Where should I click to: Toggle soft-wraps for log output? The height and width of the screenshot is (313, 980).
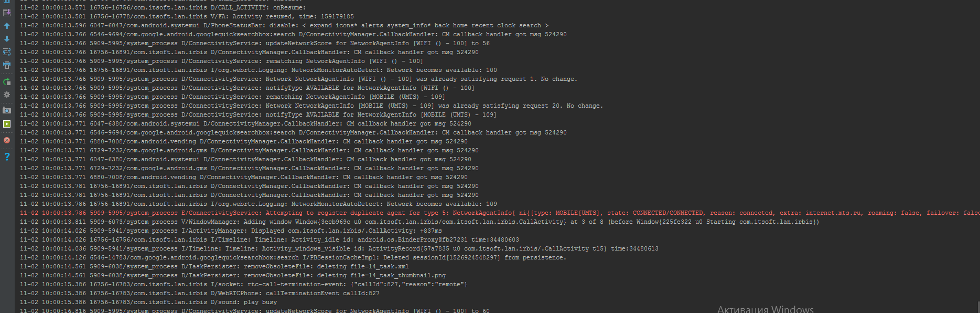(x=7, y=52)
